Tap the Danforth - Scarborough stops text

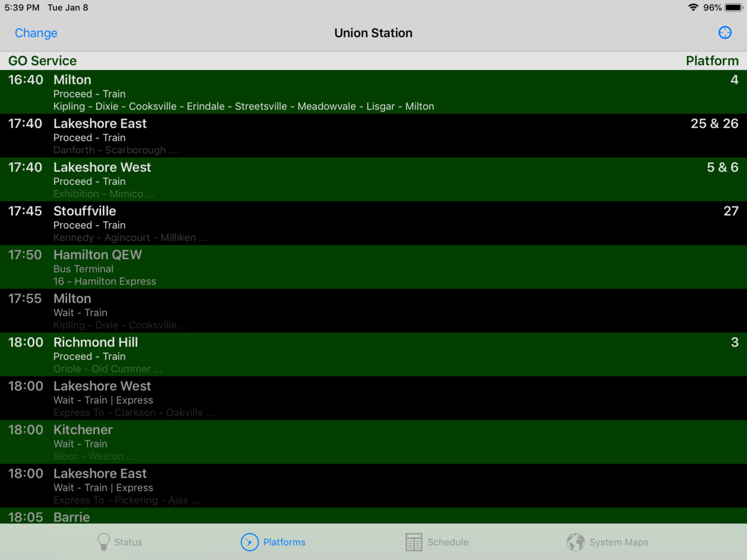(x=115, y=150)
